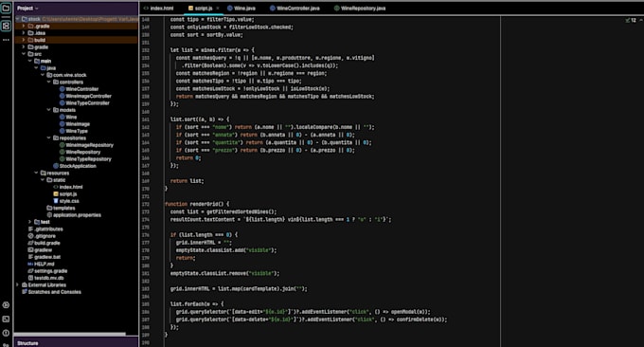Open the Project tool window icon
The height and width of the screenshot is (347, 644).
point(6,9)
